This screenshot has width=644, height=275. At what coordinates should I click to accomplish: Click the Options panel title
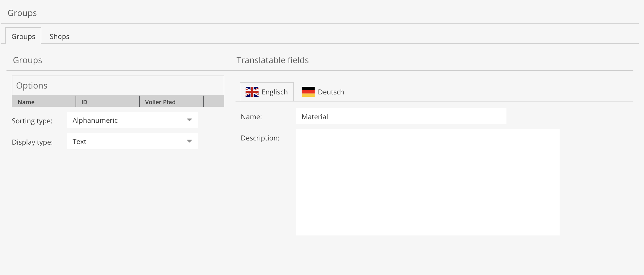32,86
